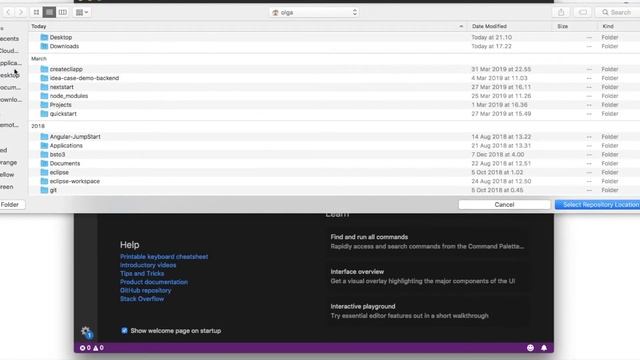The width and height of the screenshot is (640, 360).
Task: Select the Green tag in sidebar
Action: 7,187
